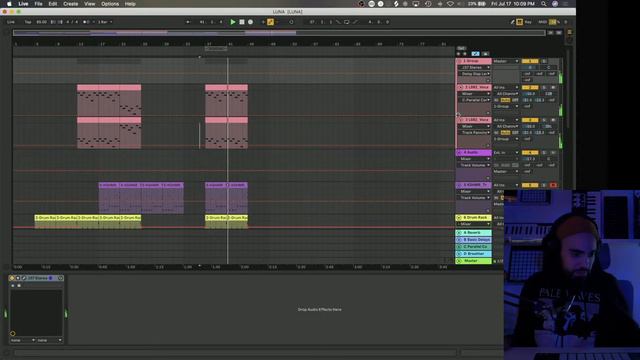The width and height of the screenshot is (640, 360).
Task: Fold the 1 Group track with its arrow
Action: [x=460, y=61]
